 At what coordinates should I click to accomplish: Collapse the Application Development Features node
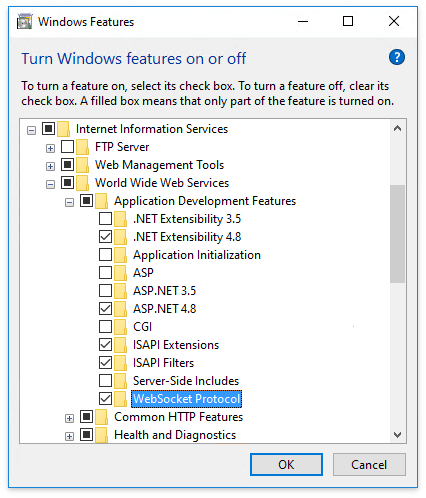coord(69,202)
